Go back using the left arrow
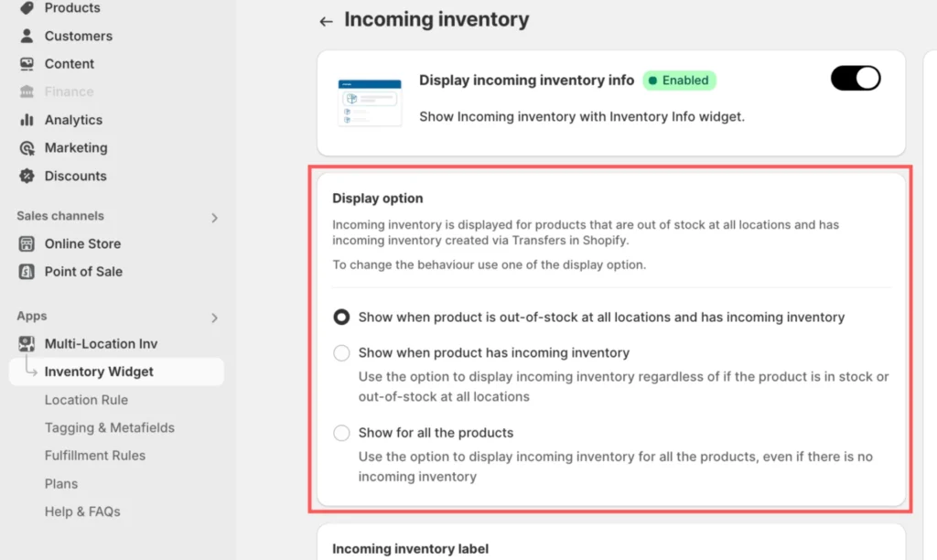 pos(326,21)
